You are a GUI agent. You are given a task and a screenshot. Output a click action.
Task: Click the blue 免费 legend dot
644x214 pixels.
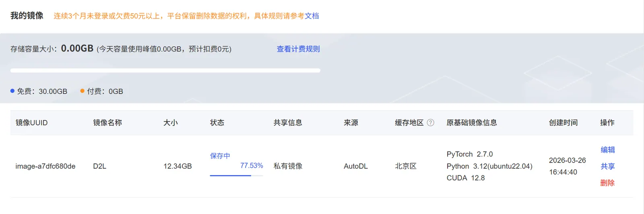[x=12, y=91]
